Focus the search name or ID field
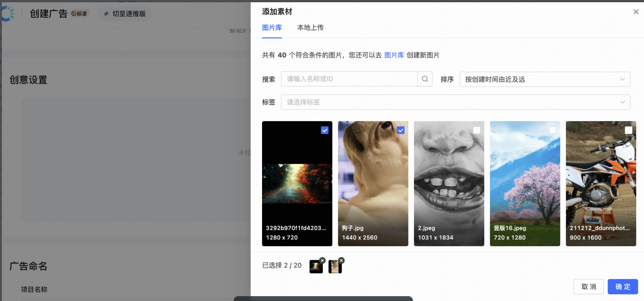The height and width of the screenshot is (301, 644). click(x=349, y=79)
